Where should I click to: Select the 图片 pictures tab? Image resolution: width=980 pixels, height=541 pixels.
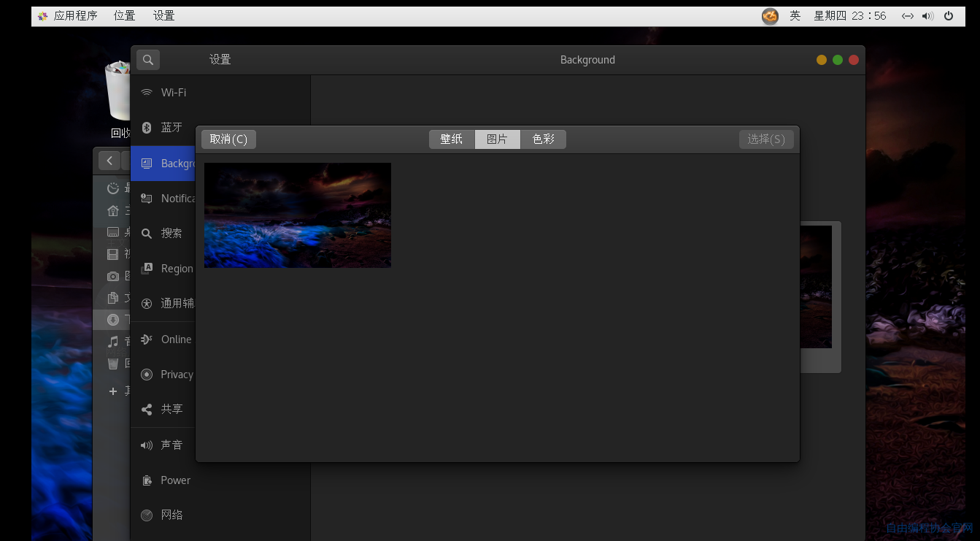(x=497, y=139)
